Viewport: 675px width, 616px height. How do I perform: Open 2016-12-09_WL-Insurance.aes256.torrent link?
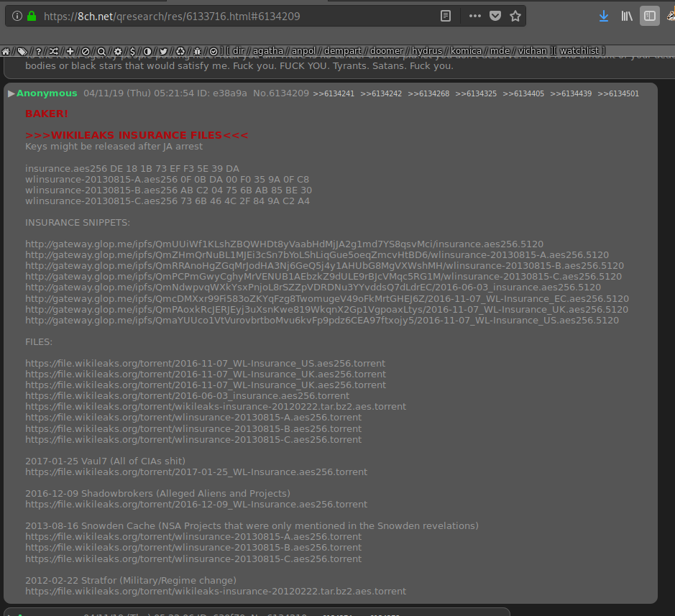click(x=196, y=504)
